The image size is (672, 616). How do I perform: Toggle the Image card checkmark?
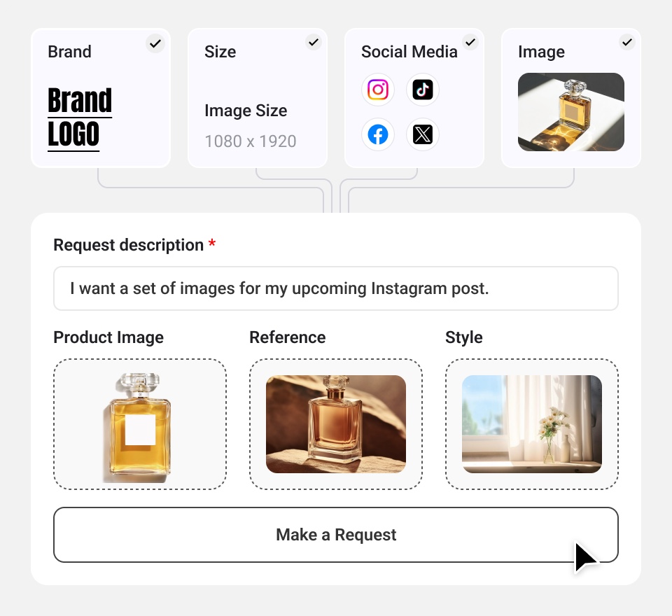[x=627, y=42]
